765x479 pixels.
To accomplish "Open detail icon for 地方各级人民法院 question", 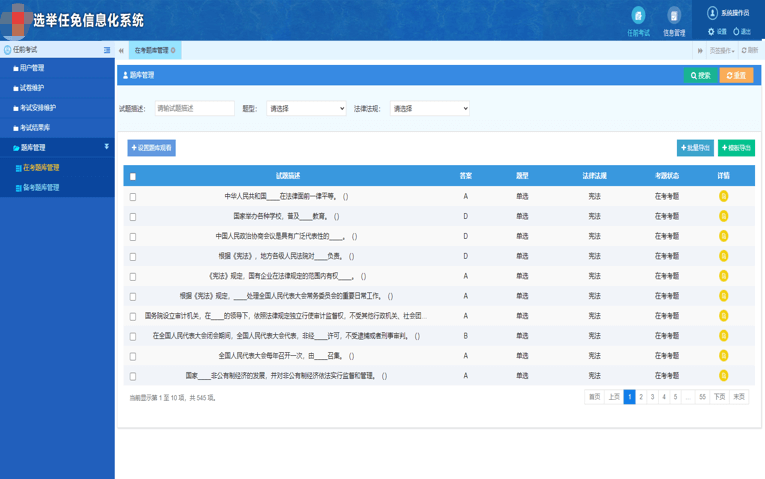I will pos(724,256).
